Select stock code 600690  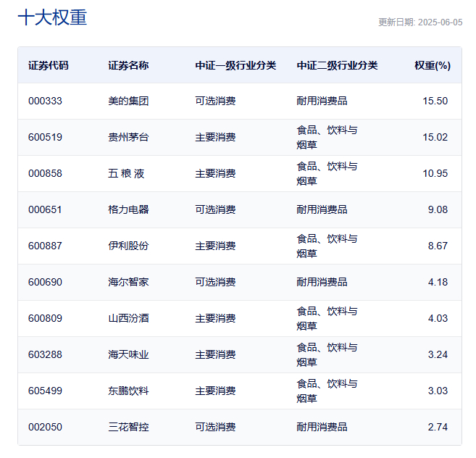45,282
